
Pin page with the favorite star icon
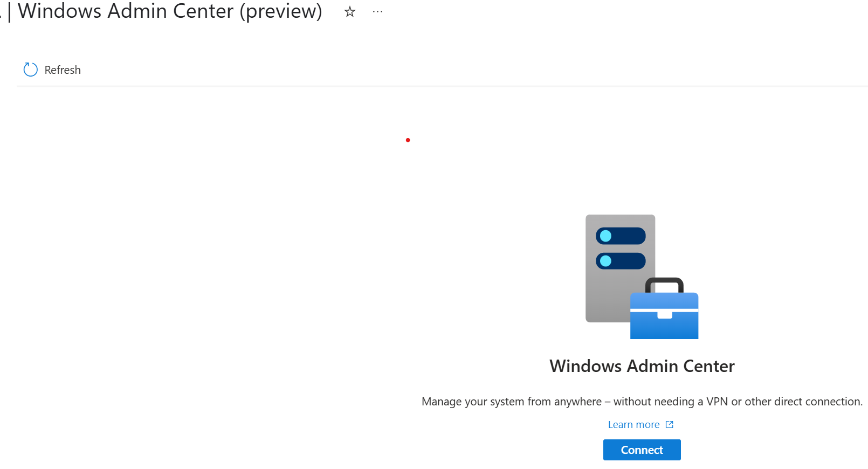click(x=350, y=11)
